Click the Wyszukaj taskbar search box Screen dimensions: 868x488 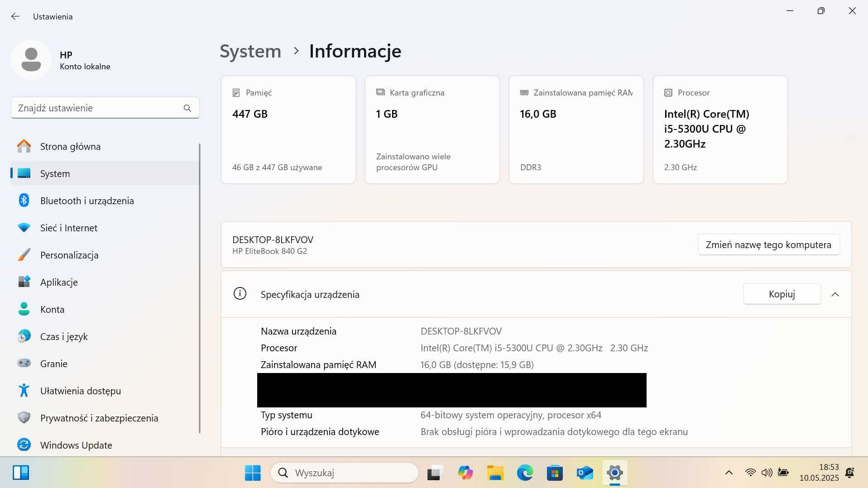pos(345,473)
